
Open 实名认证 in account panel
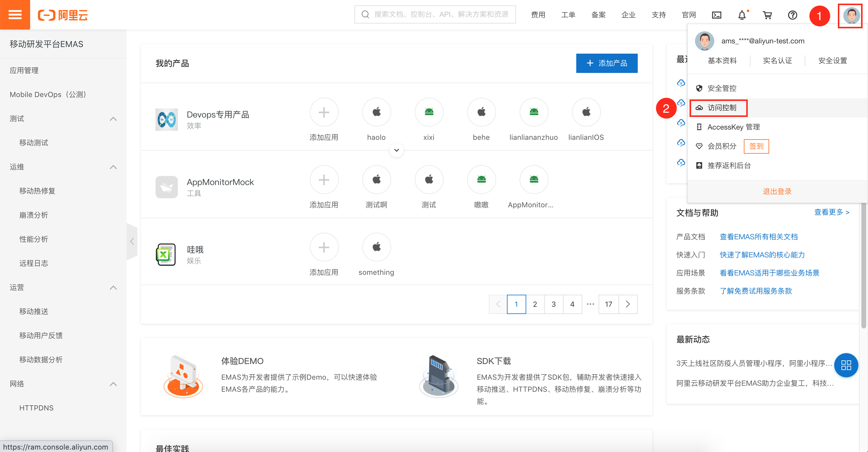(x=777, y=61)
